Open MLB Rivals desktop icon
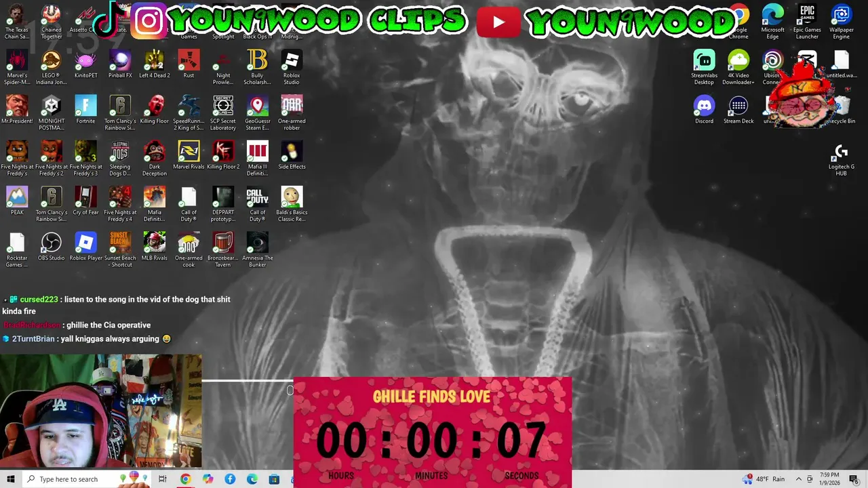This screenshot has height=488, width=868. pos(155,246)
